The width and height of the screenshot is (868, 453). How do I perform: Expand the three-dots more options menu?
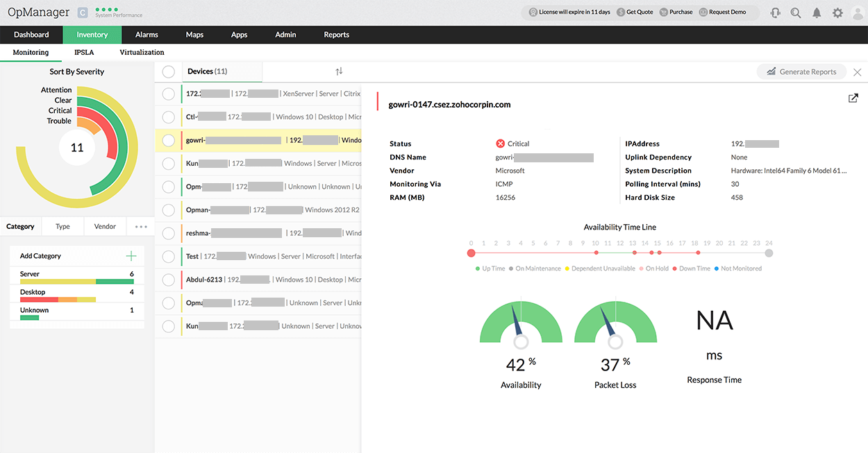pyautogui.click(x=141, y=227)
